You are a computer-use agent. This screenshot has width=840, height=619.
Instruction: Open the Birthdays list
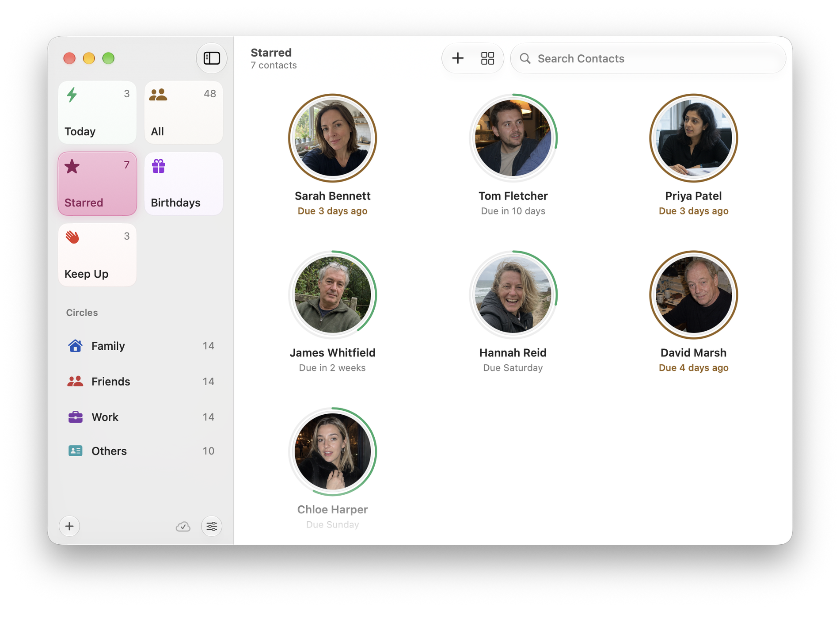click(x=183, y=183)
